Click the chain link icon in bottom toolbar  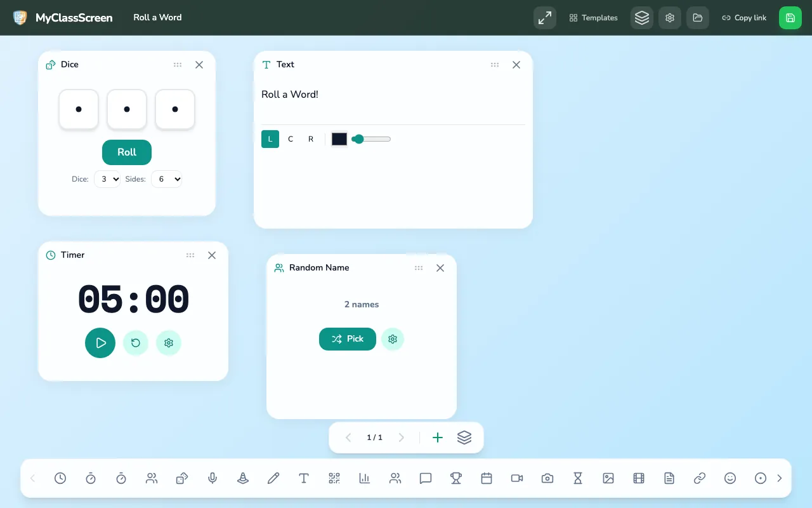tap(700, 478)
